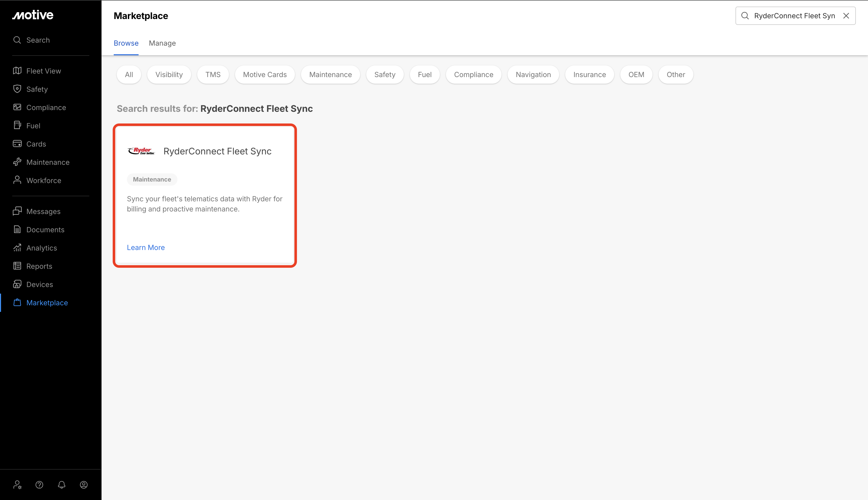Open the help question mark icon

coord(40,485)
